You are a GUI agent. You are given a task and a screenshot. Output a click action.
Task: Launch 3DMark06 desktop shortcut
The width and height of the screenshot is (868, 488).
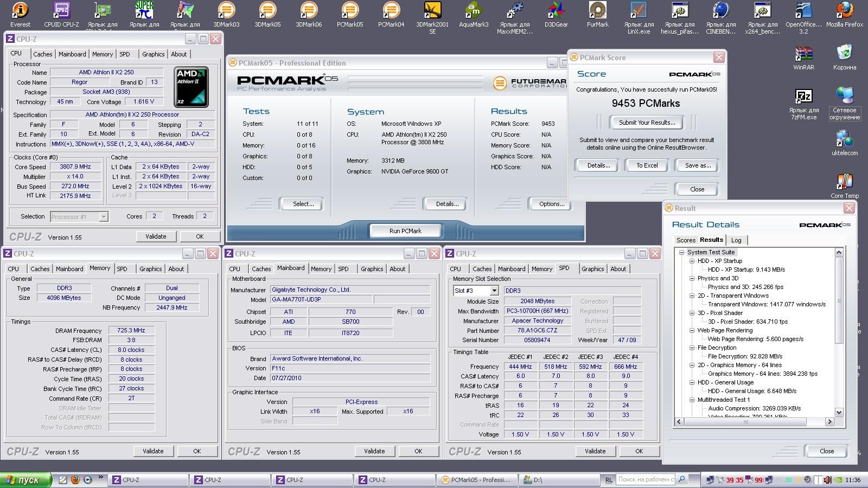[x=309, y=14]
